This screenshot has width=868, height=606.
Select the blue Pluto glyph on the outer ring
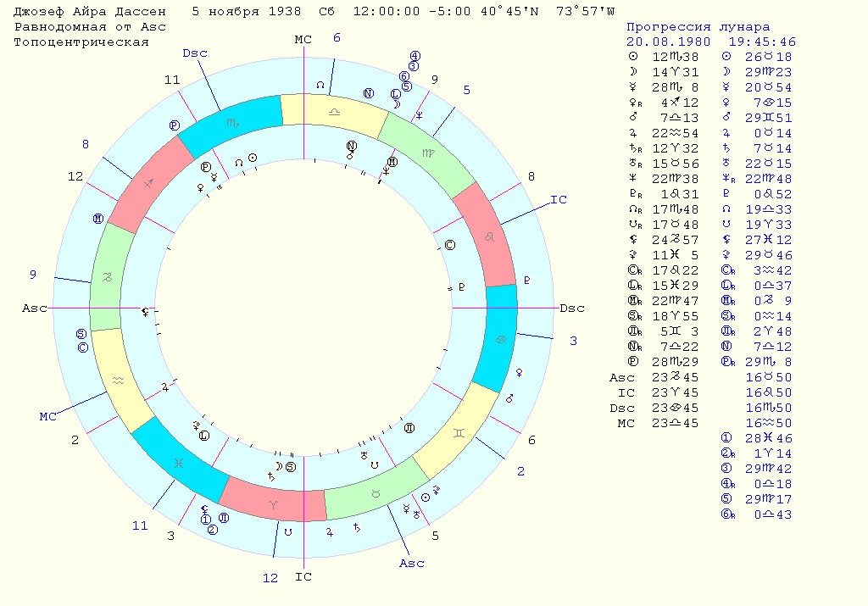point(527,280)
